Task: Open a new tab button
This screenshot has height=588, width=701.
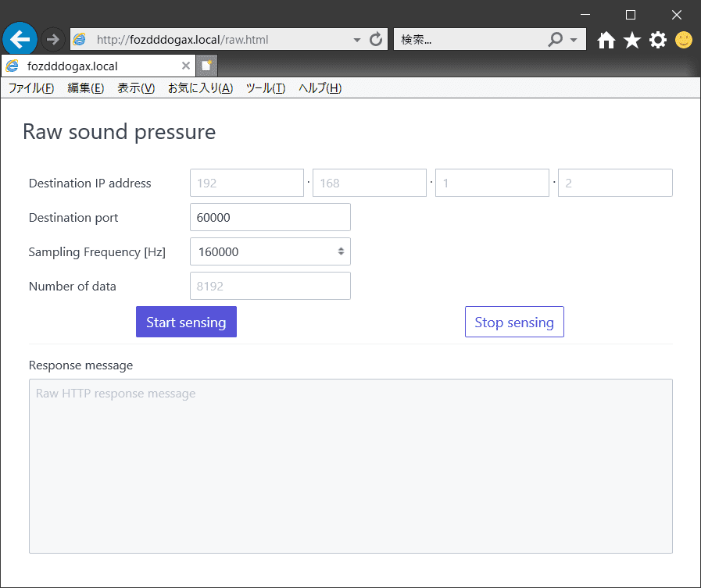Action: (x=206, y=66)
